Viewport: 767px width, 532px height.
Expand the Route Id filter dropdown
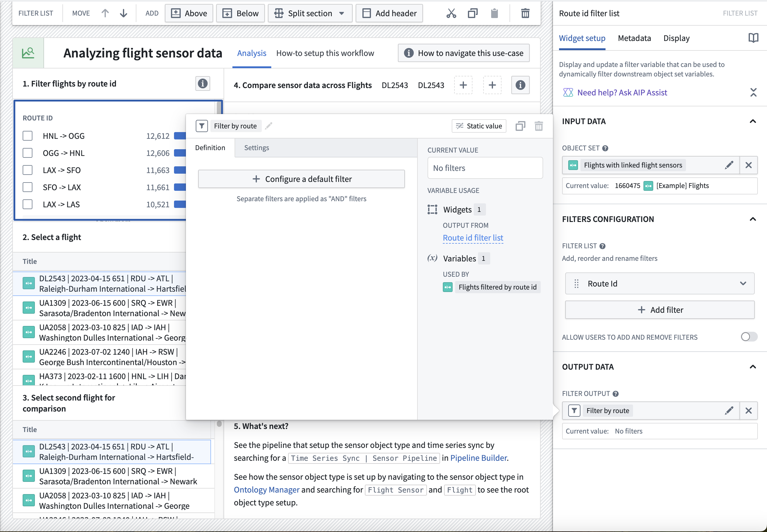pyautogui.click(x=743, y=284)
